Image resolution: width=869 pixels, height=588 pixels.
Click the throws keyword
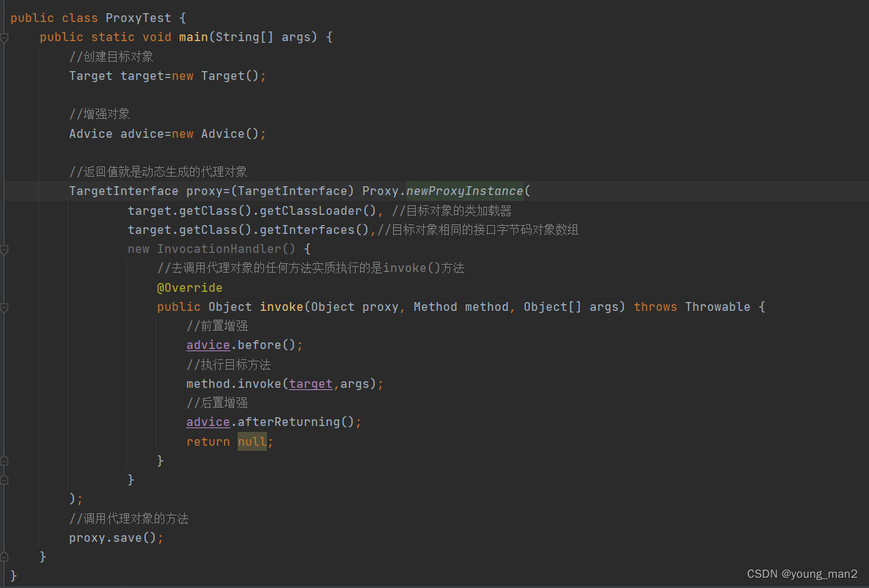click(655, 307)
